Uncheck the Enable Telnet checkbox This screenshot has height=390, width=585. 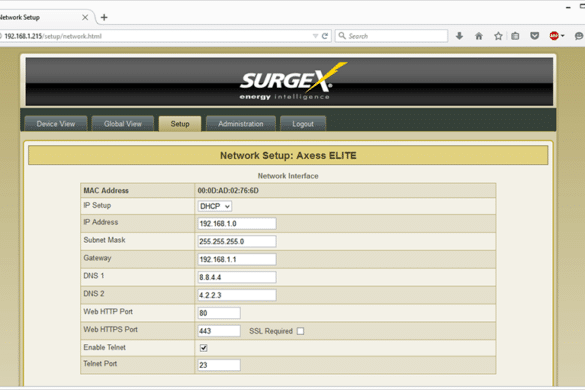[203, 348]
